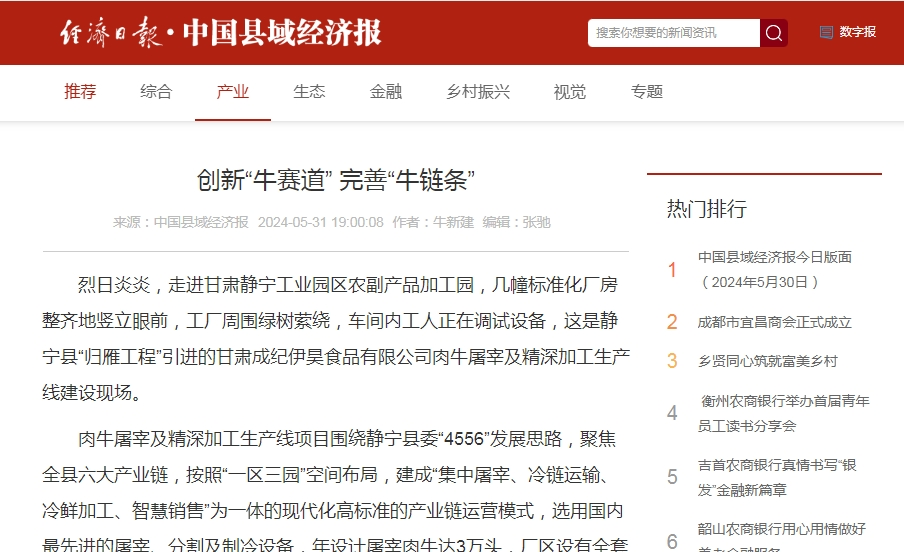The image size is (904, 552).
Task: Open the 生态 navigation tab
Action: click(x=309, y=92)
